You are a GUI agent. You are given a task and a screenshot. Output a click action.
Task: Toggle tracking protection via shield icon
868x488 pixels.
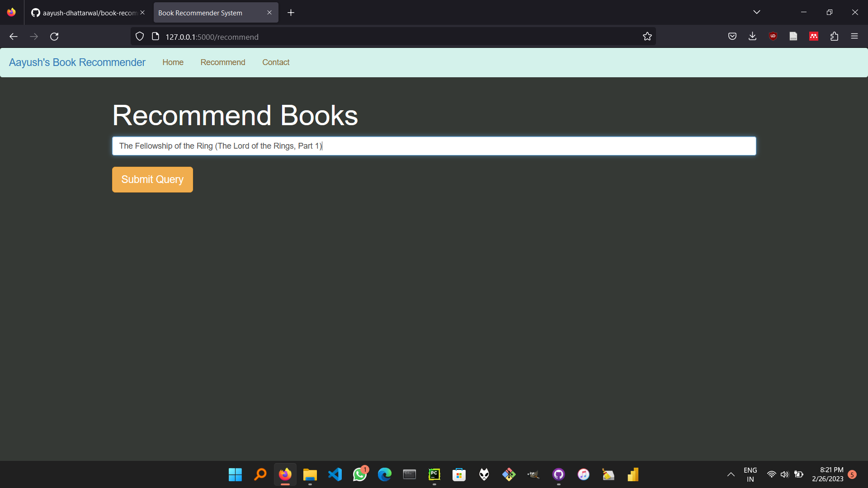[x=139, y=36]
